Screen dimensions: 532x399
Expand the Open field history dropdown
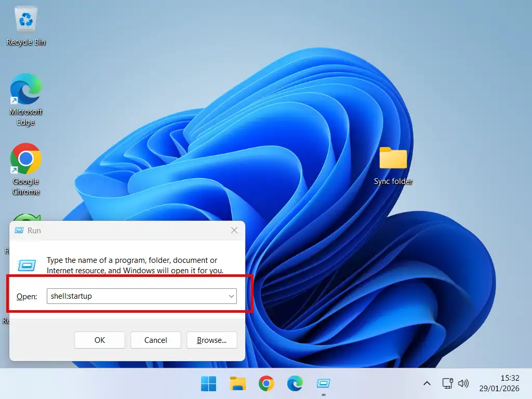231,296
